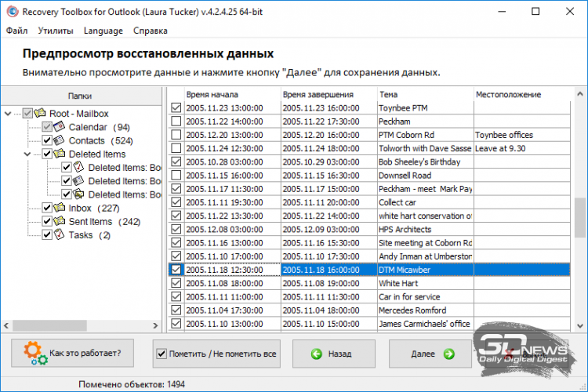Check the PTM Coborn Rd row checkbox
Image resolution: width=588 pixels, height=392 pixels.
coord(176,135)
